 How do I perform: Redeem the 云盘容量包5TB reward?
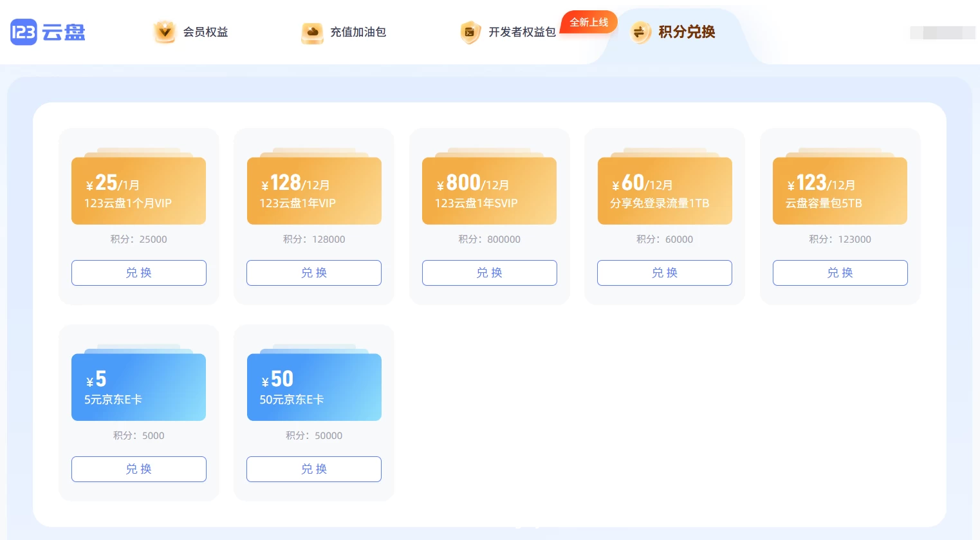pos(840,273)
